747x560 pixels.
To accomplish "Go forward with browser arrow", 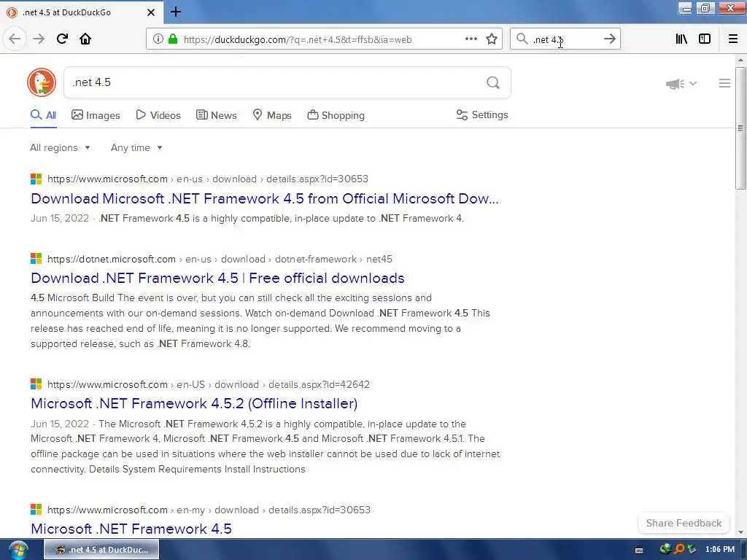I will pos(39,39).
